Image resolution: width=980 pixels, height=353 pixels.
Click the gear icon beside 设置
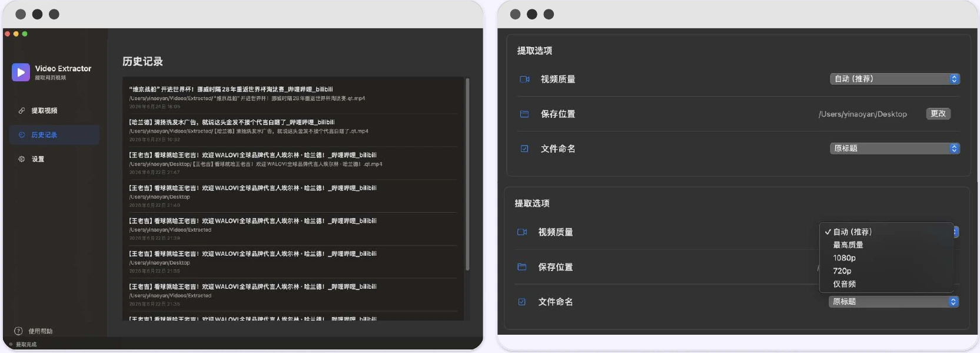22,159
